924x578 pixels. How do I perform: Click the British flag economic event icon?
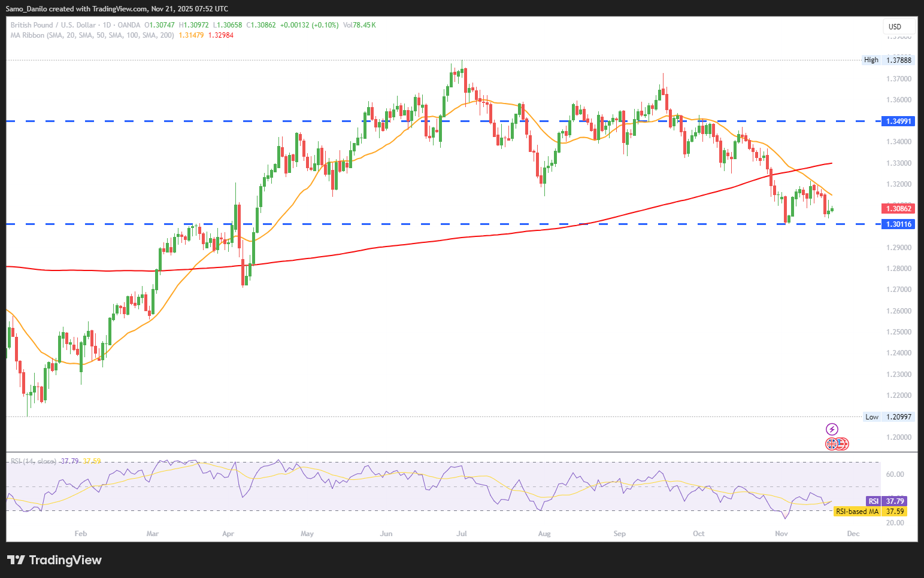(831, 444)
